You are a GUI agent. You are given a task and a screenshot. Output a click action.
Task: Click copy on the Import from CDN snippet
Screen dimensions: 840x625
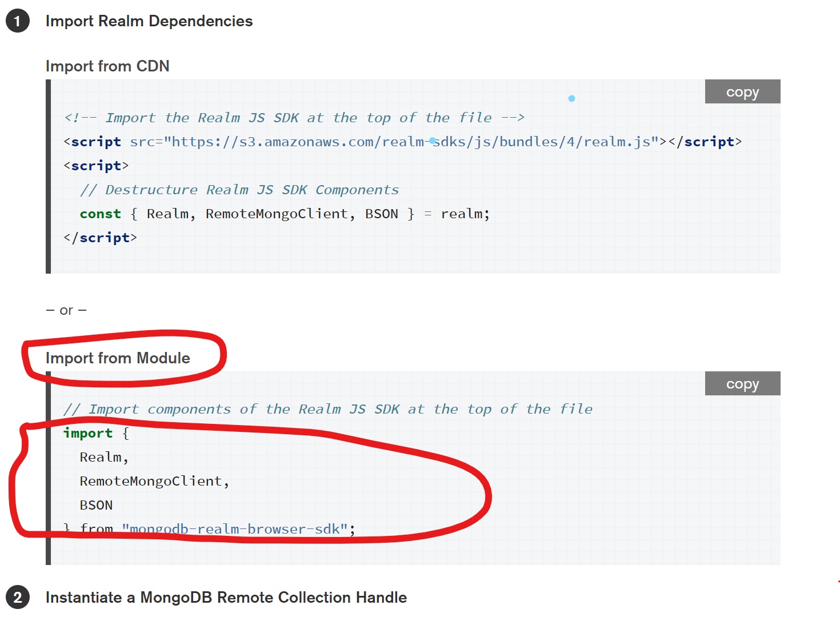(742, 91)
